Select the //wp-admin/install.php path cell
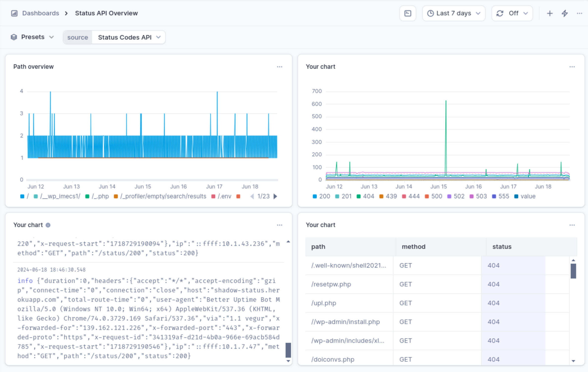 [x=349, y=322]
